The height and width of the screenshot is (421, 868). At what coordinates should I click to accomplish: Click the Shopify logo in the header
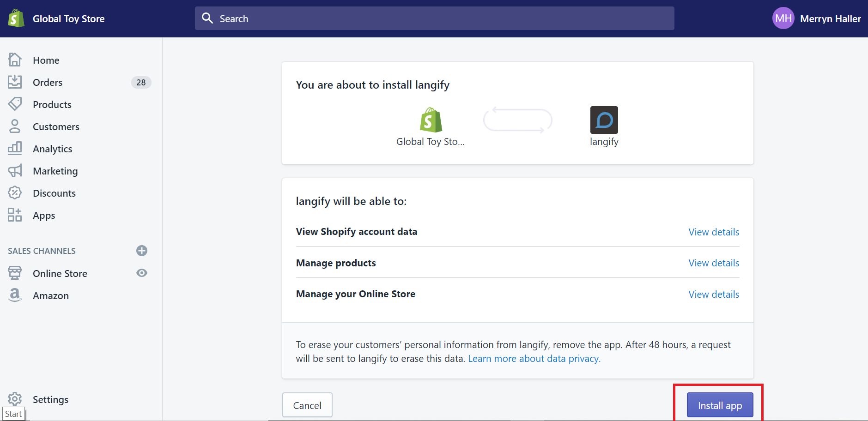click(16, 18)
